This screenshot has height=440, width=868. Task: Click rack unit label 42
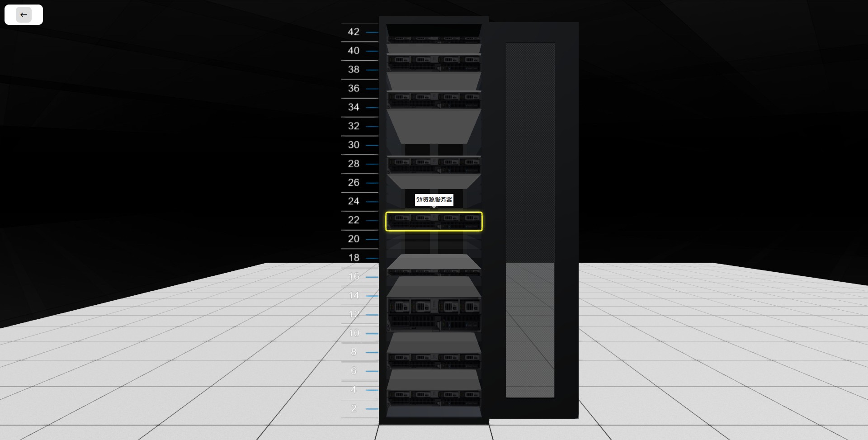[x=354, y=32]
